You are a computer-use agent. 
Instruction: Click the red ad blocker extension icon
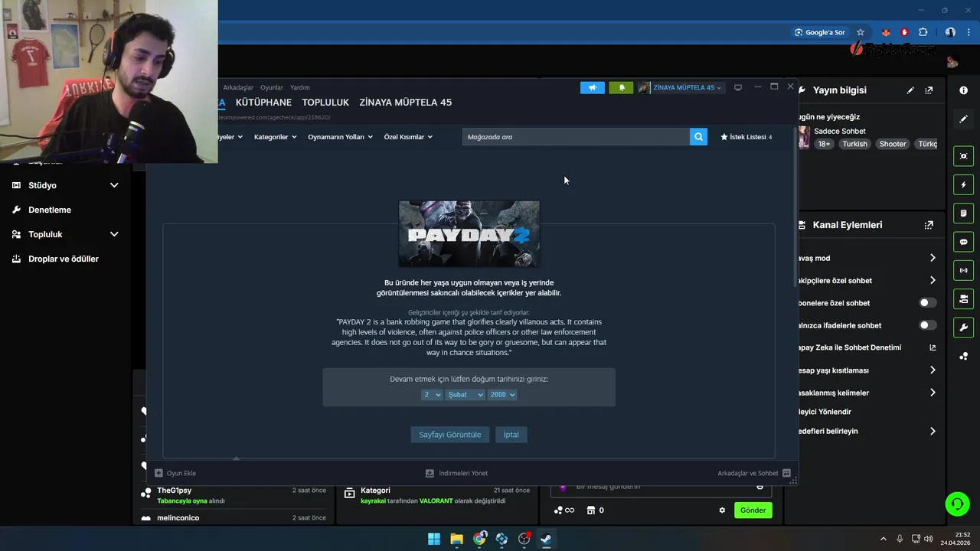(904, 32)
